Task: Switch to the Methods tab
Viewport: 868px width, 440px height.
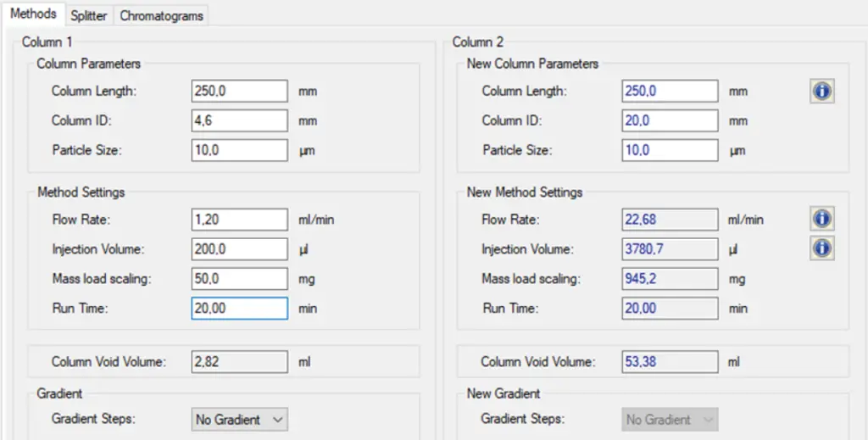Action: [33, 14]
